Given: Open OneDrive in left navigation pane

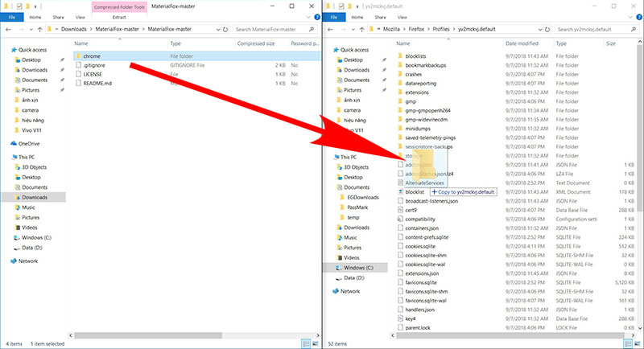Looking at the screenshot, I should (x=25, y=144).
